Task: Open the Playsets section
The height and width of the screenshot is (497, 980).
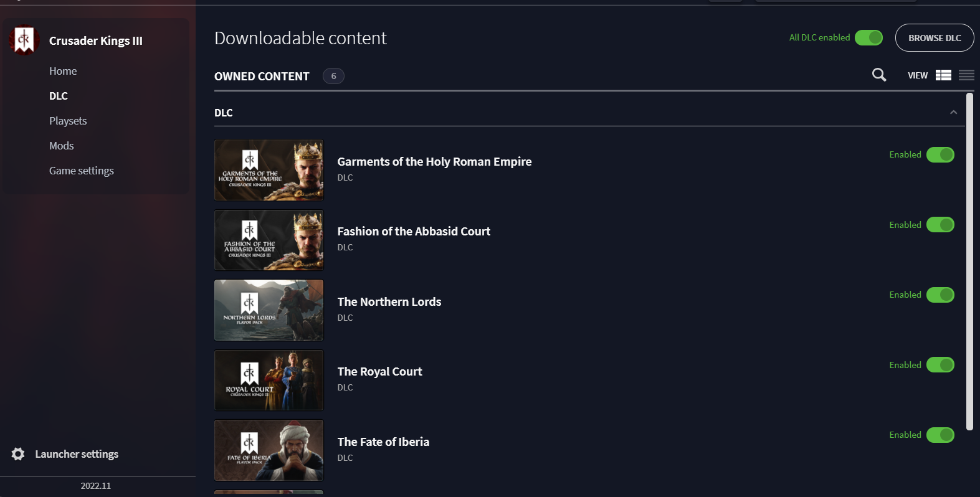Action: pos(68,121)
